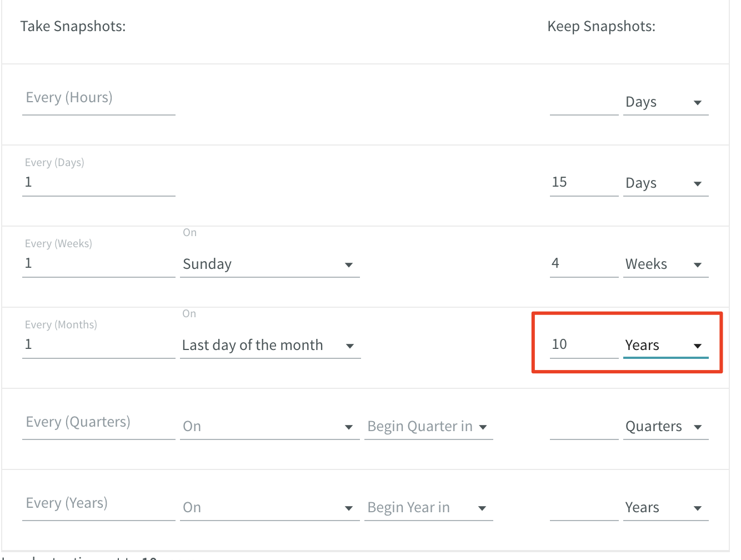Select the 'Every (Days)' field showing 1
The image size is (741, 560).
click(x=98, y=181)
